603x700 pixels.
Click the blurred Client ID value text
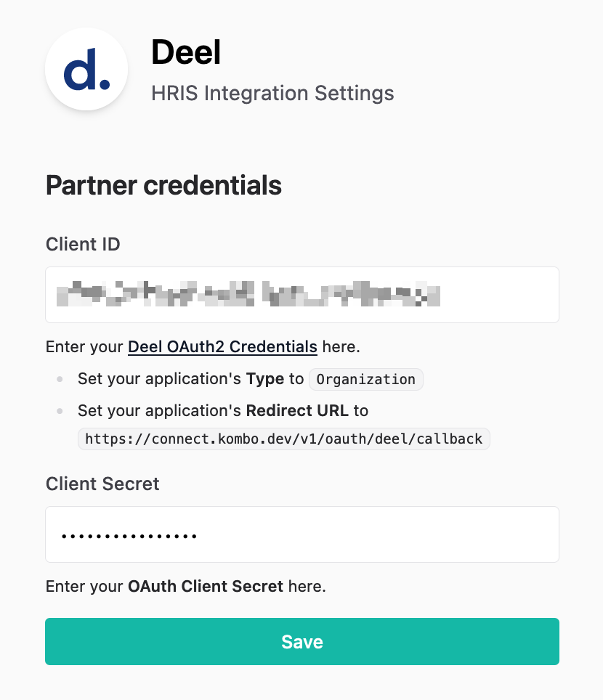point(248,294)
